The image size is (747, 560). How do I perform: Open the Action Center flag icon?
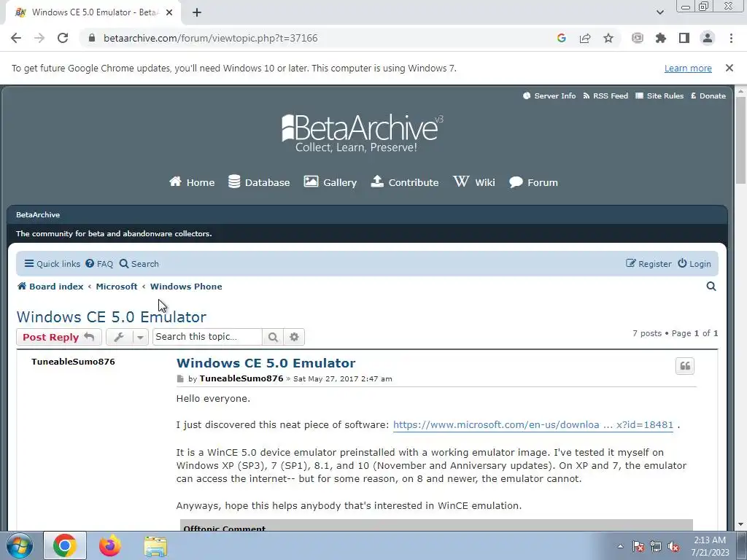click(x=638, y=547)
